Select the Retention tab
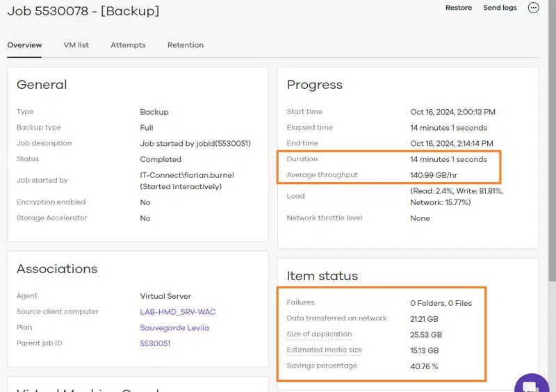The width and height of the screenshot is (556, 392). click(x=186, y=45)
